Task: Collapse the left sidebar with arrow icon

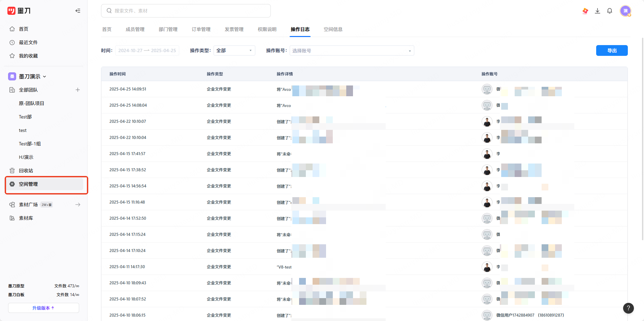Action: pos(78,11)
